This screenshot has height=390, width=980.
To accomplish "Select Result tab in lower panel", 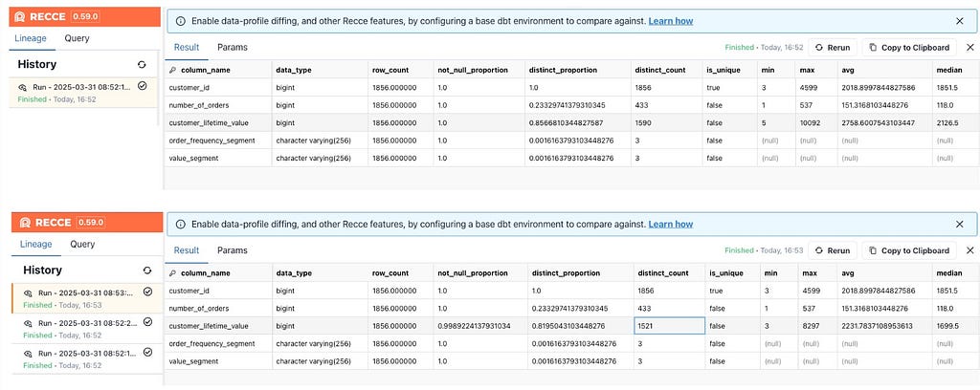I will pyautogui.click(x=187, y=250).
